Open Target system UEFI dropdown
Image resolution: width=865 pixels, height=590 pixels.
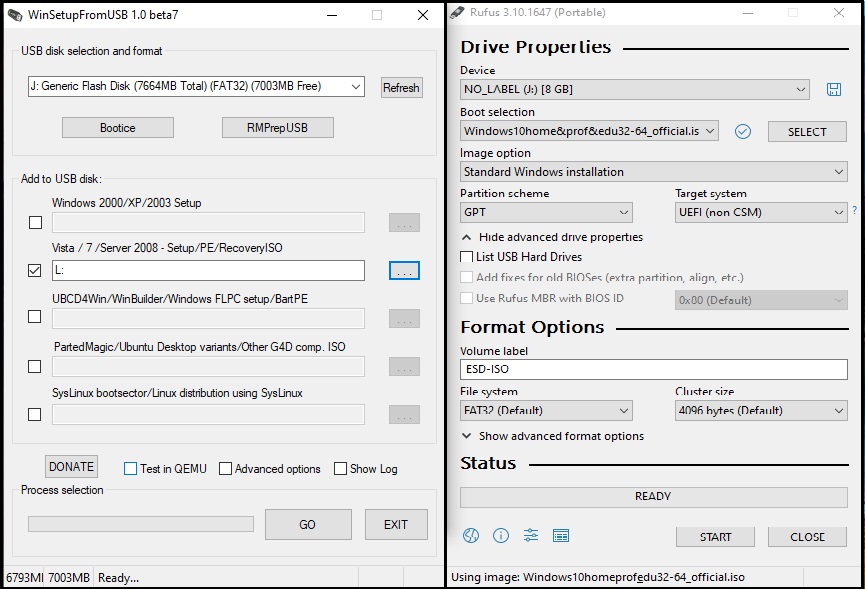click(761, 212)
